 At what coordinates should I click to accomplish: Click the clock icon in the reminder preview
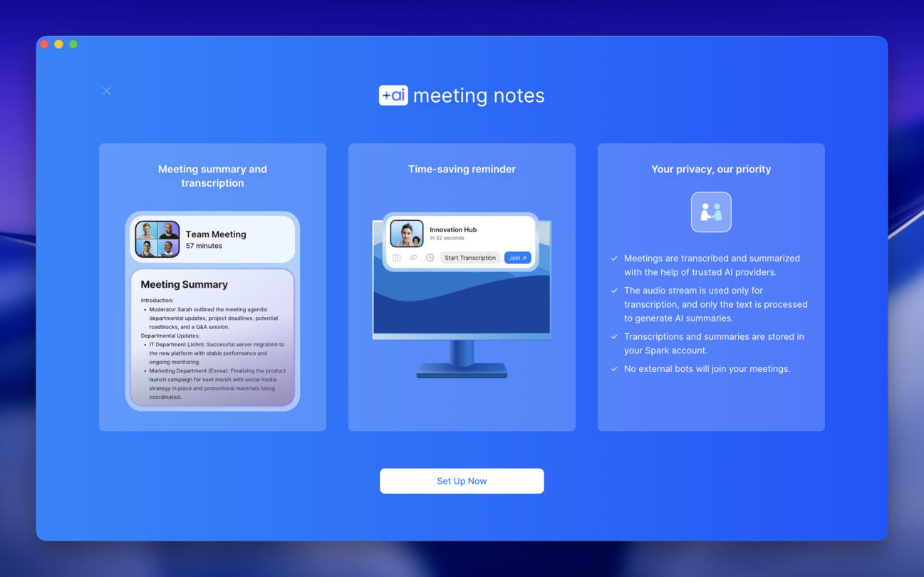coord(430,258)
